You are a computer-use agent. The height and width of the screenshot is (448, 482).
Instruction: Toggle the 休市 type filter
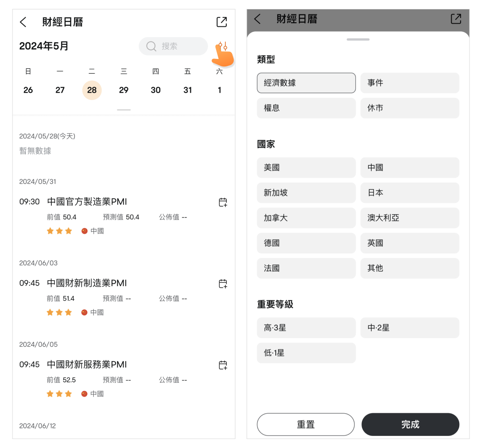tap(410, 108)
